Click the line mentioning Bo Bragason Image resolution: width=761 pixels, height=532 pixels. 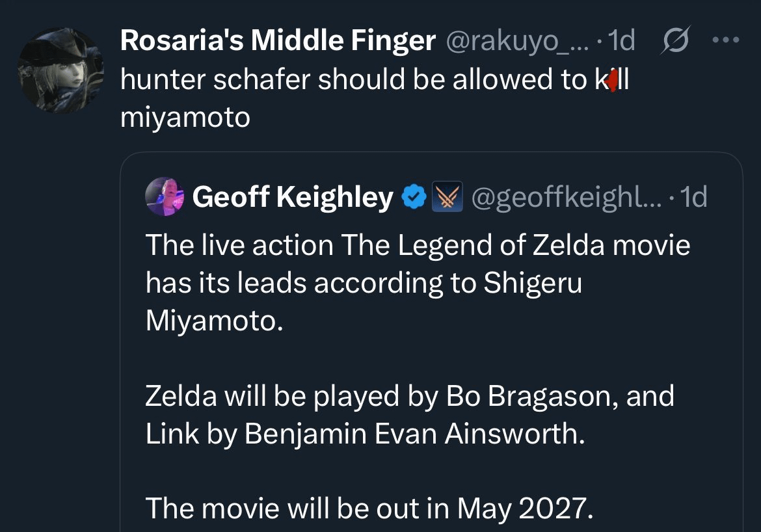pyautogui.click(x=410, y=397)
